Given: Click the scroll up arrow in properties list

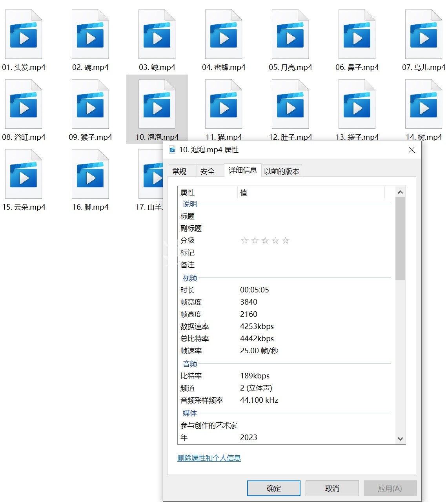Looking at the screenshot, I should [400, 192].
